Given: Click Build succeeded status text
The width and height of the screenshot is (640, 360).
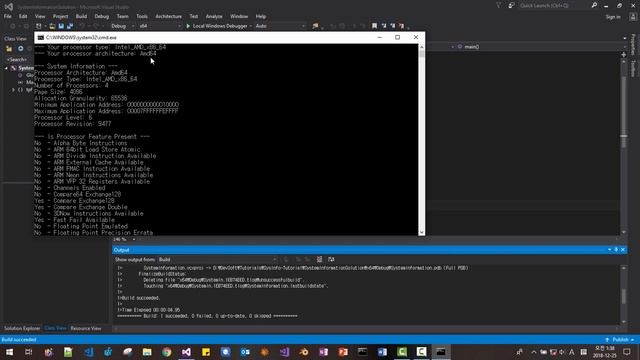Looking at the screenshot, I should [x=19, y=340].
